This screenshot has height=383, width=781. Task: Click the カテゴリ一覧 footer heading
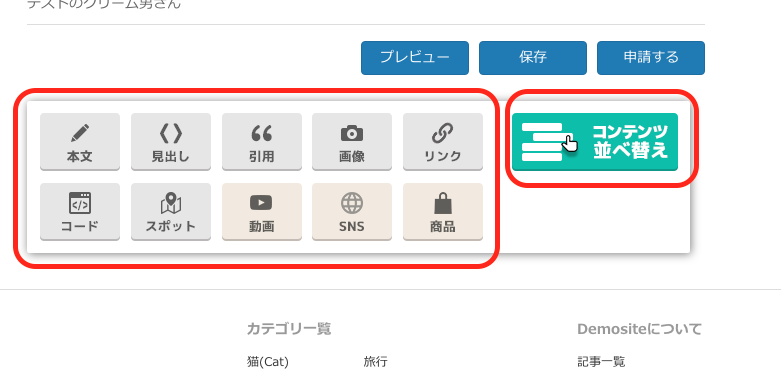click(289, 329)
